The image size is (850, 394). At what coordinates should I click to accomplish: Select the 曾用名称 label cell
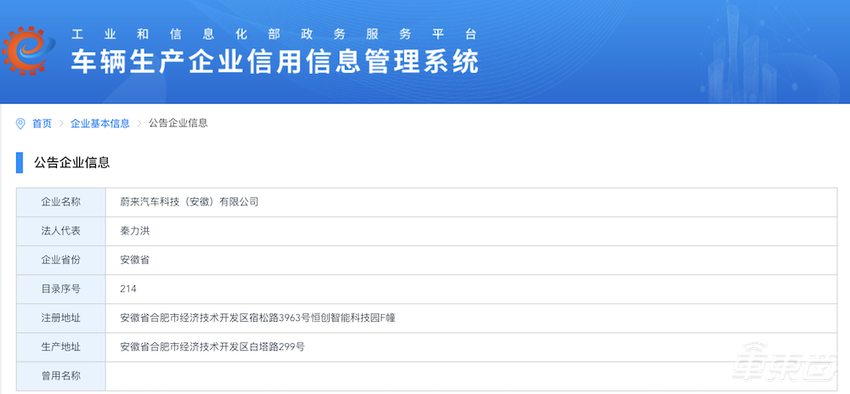61,376
